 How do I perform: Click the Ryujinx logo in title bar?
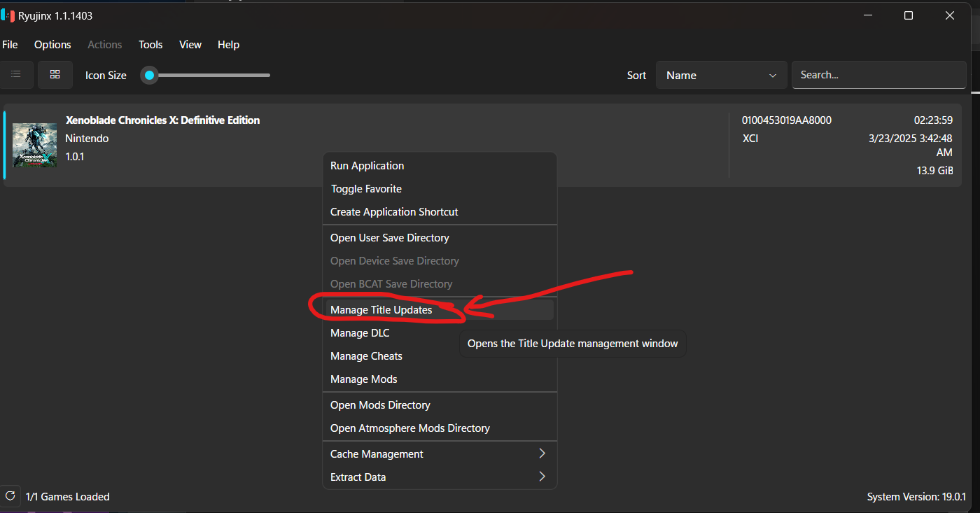coord(7,15)
